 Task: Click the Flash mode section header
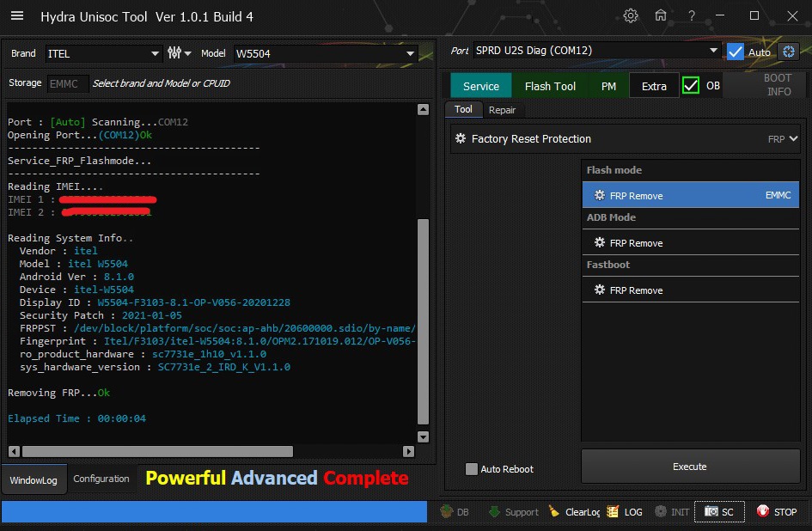pyautogui.click(x=614, y=170)
